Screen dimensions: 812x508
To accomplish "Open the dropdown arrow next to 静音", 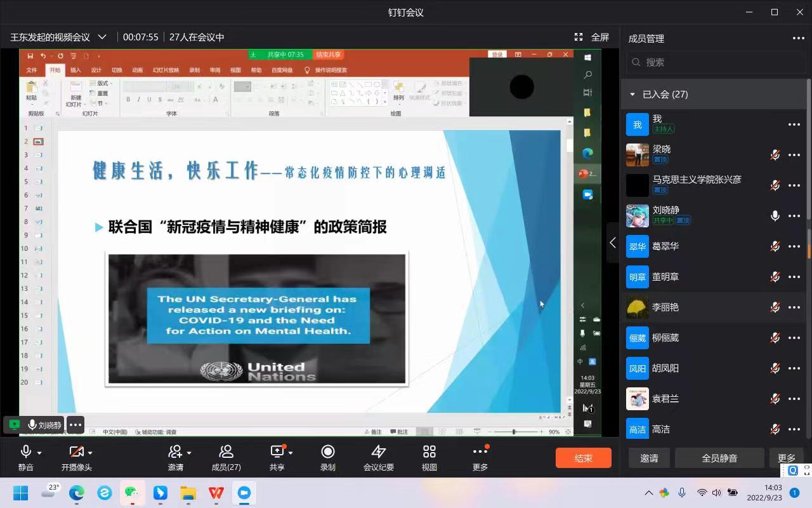I will tap(39, 453).
